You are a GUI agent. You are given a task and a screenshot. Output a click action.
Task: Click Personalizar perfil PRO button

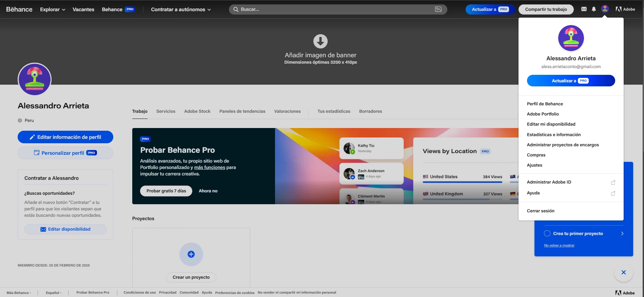coord(65,153)
